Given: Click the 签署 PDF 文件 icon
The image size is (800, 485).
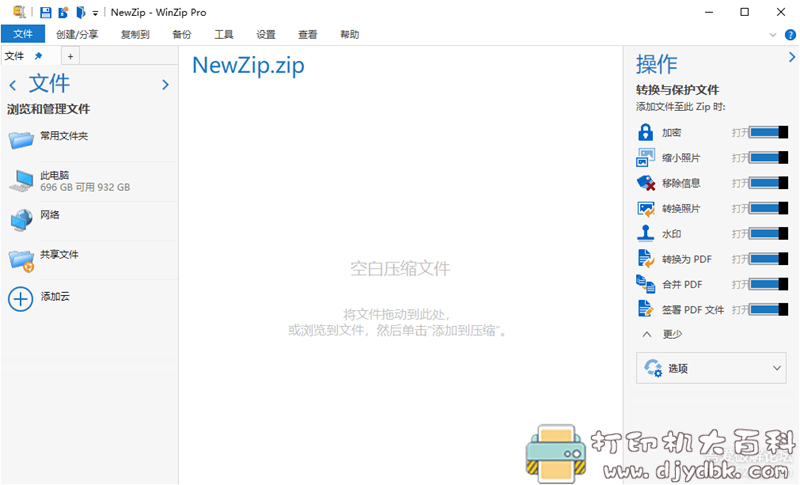Looking at the screenshot, I should (645, 309).
